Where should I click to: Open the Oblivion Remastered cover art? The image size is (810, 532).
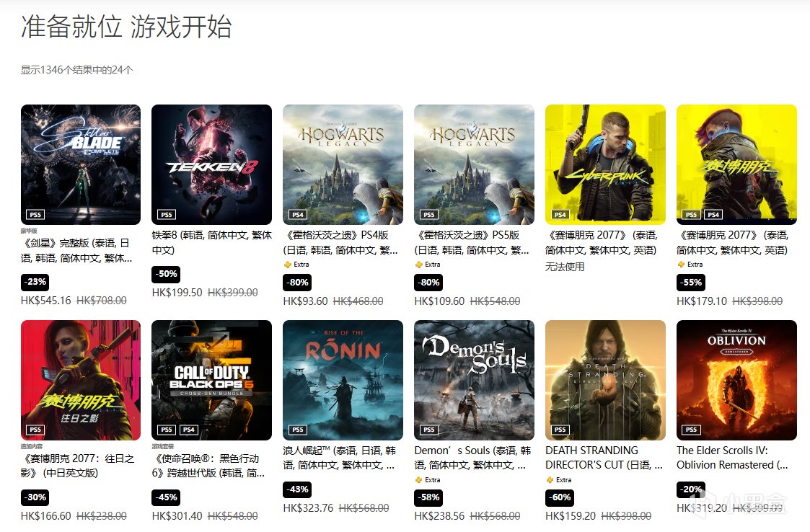point(736,380)
